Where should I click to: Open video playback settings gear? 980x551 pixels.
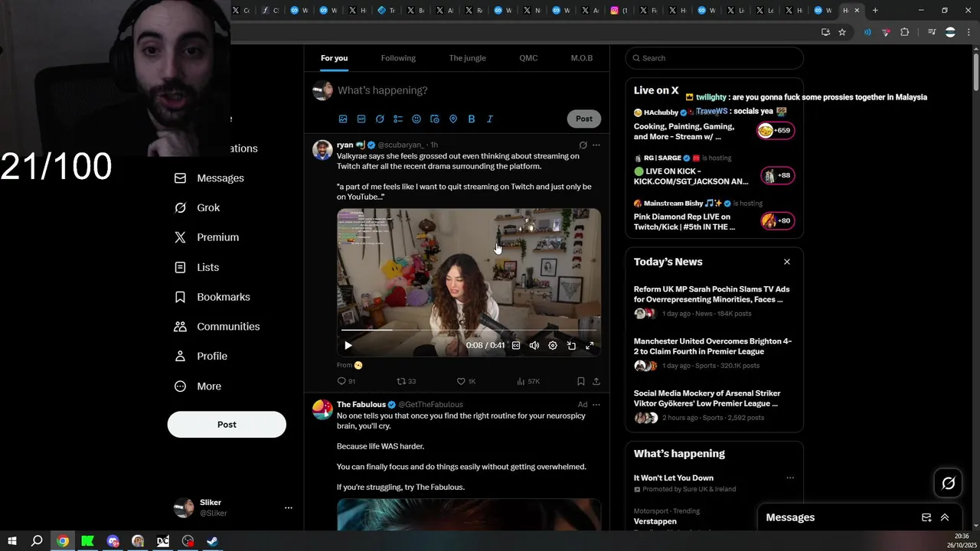(x=553, y=345)
